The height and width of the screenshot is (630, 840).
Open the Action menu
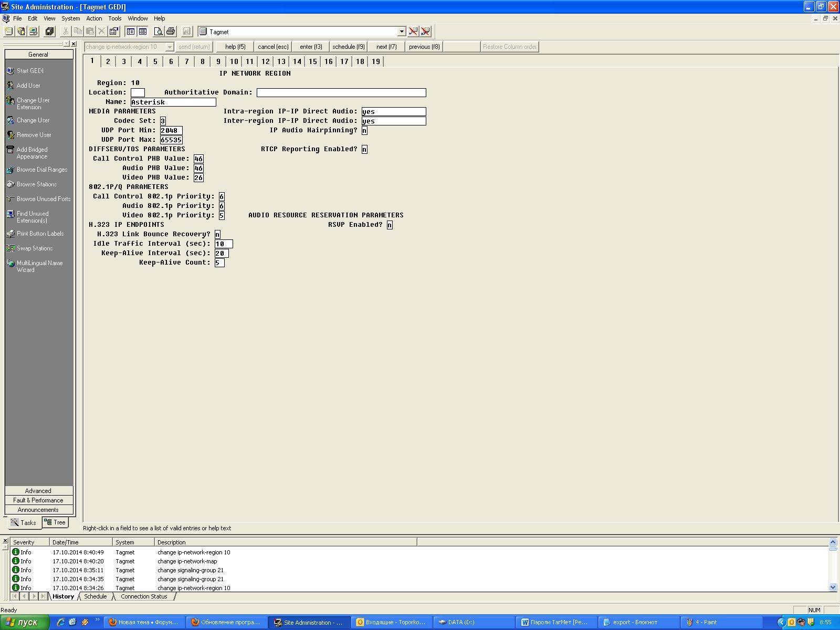[94, 18]
